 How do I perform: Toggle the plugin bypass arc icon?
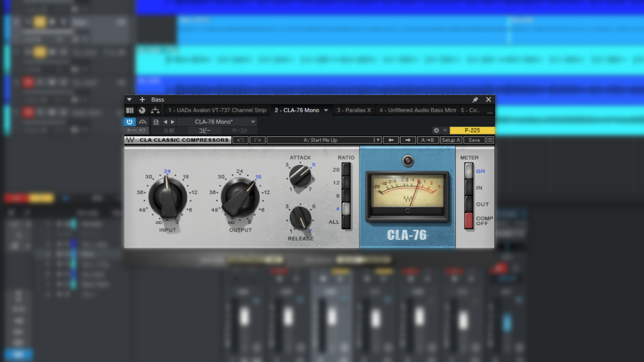pyautogui.click(x=142, y=122)
